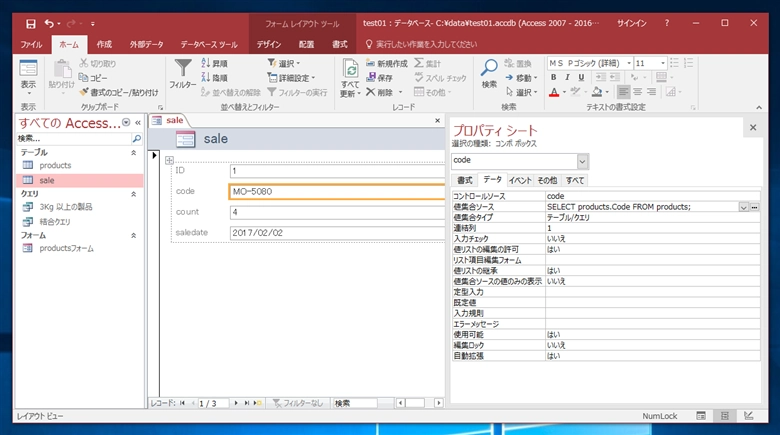Open the Create (作成) ribbon tab
The height and width of the screenshot is (435, 780).
click(104, 44)
